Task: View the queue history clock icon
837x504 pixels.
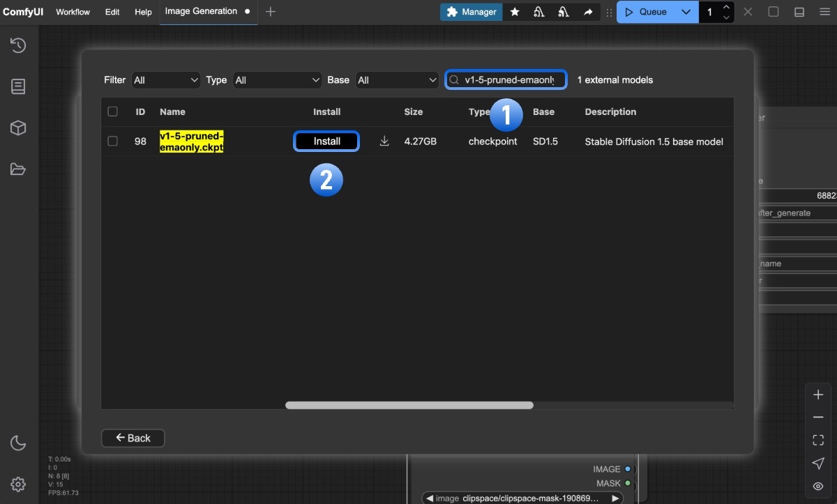Action: point(18,45)
